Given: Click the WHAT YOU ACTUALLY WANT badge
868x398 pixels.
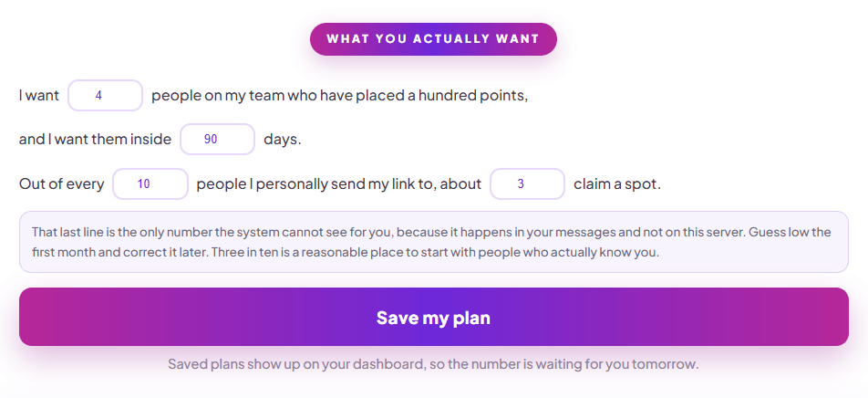Looking at the screenshot, I should tap(433, 39).
